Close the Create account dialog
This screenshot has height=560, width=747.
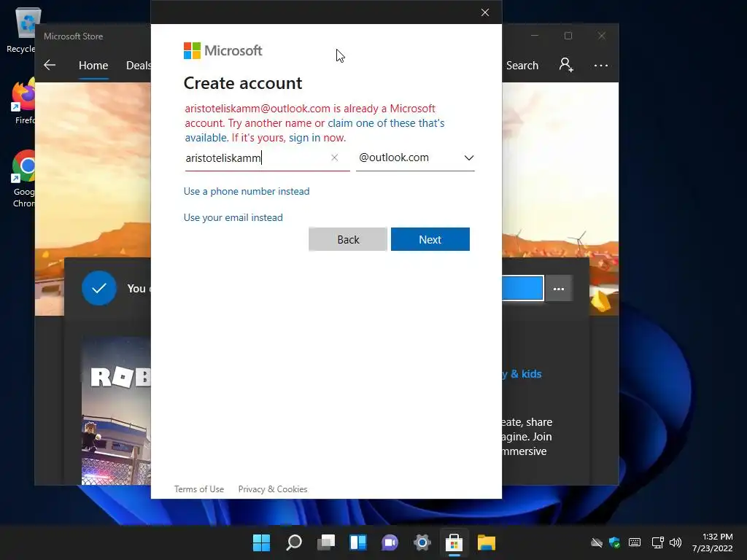point(485,12)
